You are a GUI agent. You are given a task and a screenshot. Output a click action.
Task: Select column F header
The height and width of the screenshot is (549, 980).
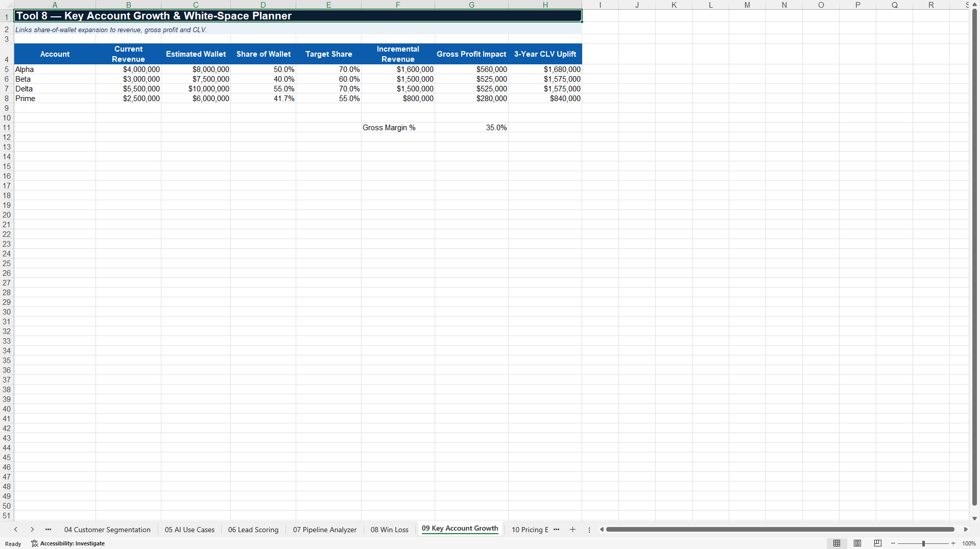coord(398,5)
